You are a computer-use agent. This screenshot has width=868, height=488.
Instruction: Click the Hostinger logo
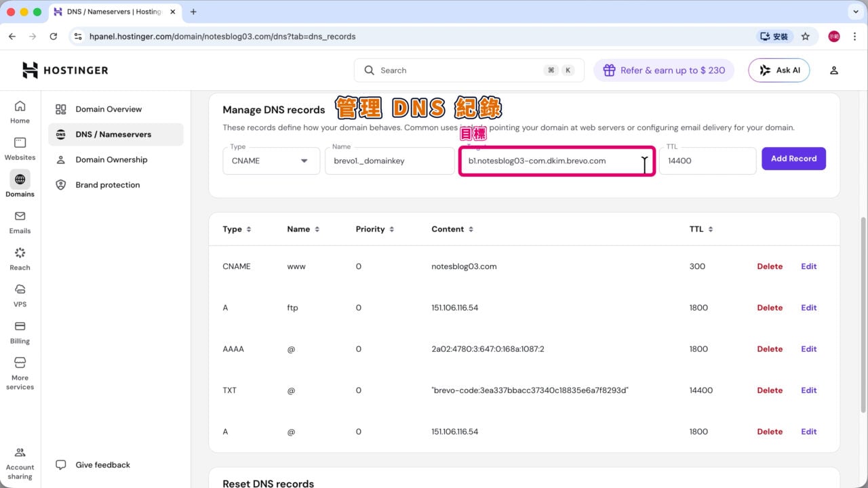click(x=65, y=70)
